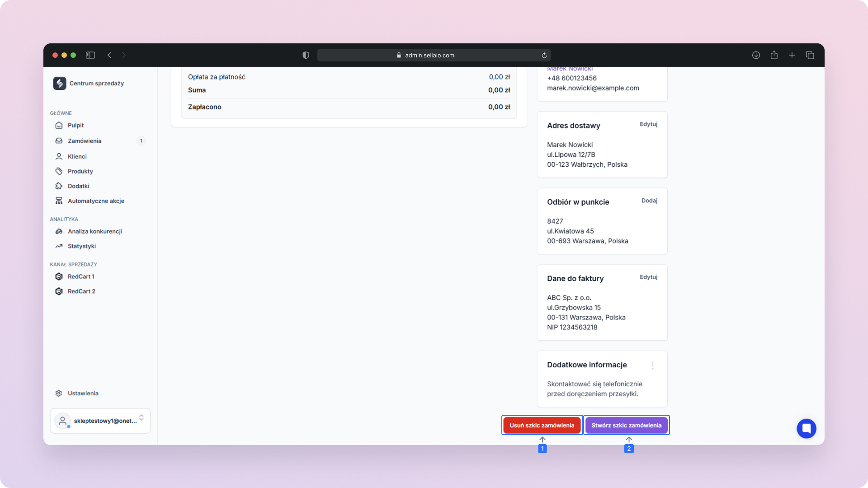Click the Centrum sprzedaży title
The width and height of the screenshot is (868, 488).
click(x=96, y=83)
